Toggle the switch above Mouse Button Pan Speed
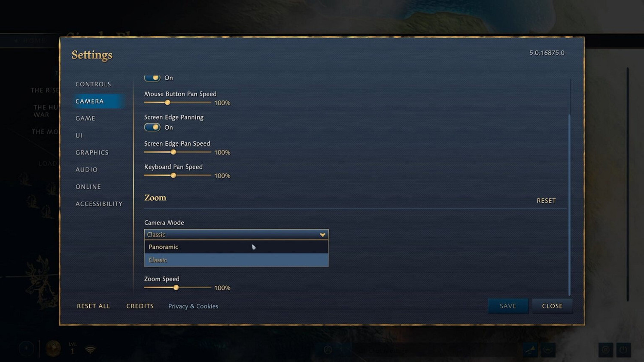This screenshot has width=644, height=362. pyautogui.click(x=152, y=78)
